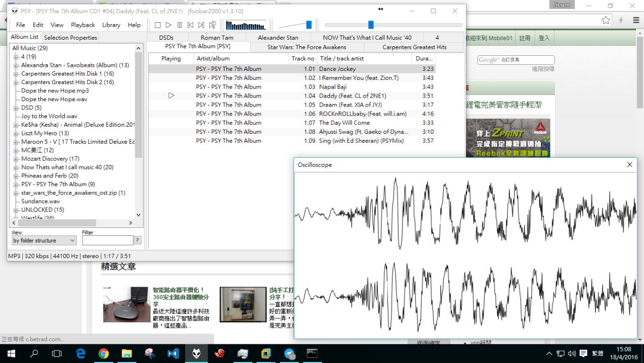The image size is (644, 363).
Task: Open the Library menu
Action: coord(111,25)
